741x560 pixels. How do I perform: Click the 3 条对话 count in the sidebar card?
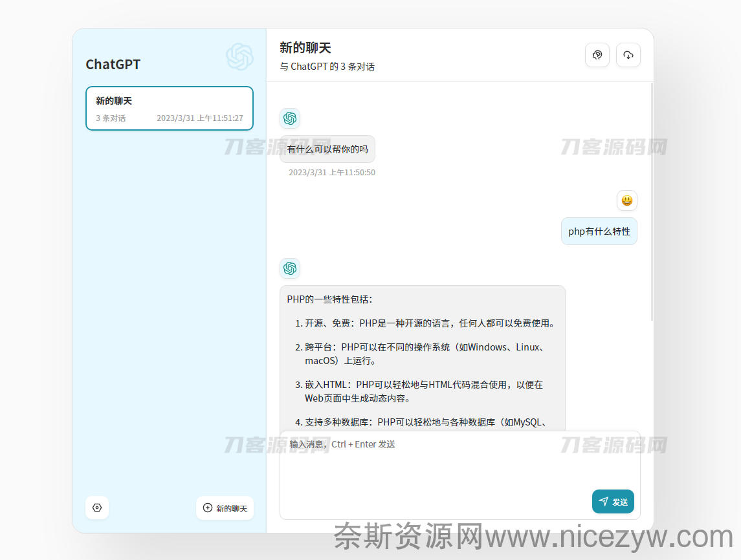click(x=111, y=118)
